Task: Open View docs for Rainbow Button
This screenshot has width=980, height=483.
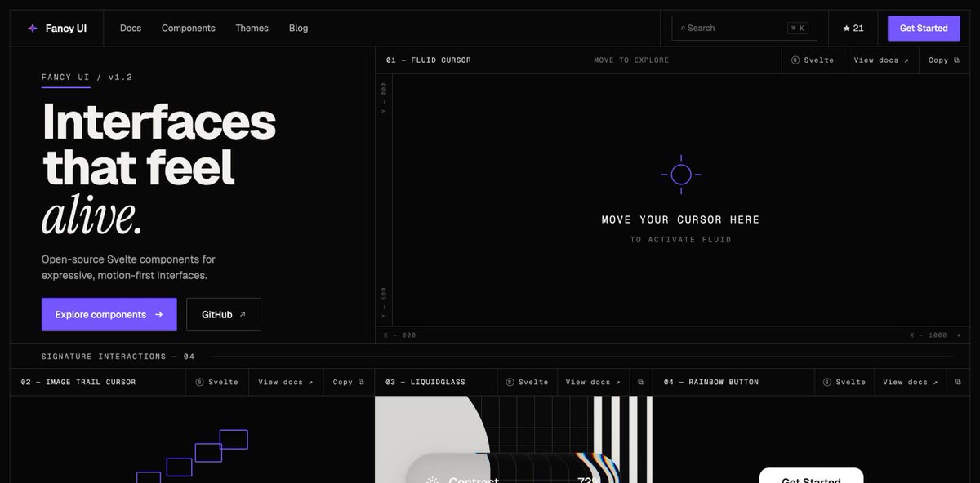Action: (911, 382)
